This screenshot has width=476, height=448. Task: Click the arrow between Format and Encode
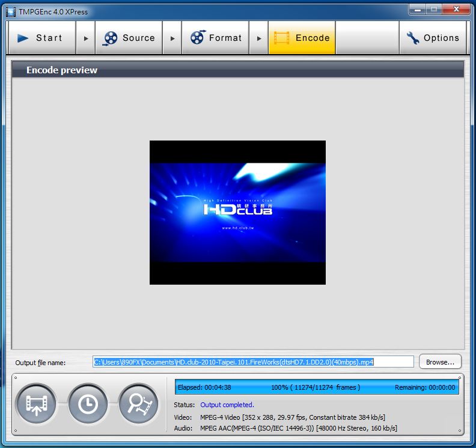259,38
